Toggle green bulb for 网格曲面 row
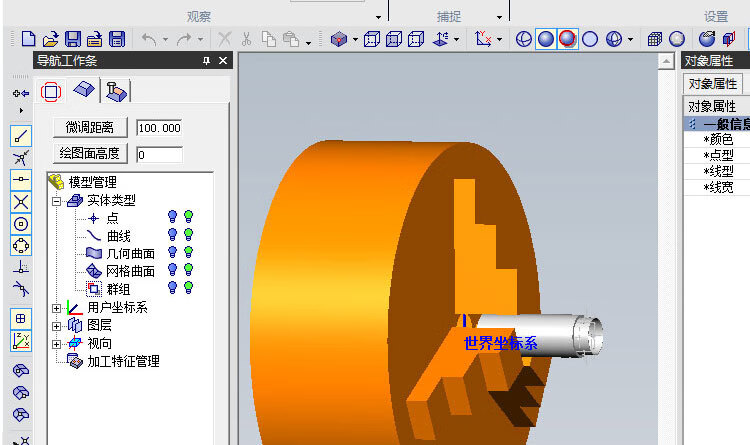The image size is (750, 445). point(188,270)
